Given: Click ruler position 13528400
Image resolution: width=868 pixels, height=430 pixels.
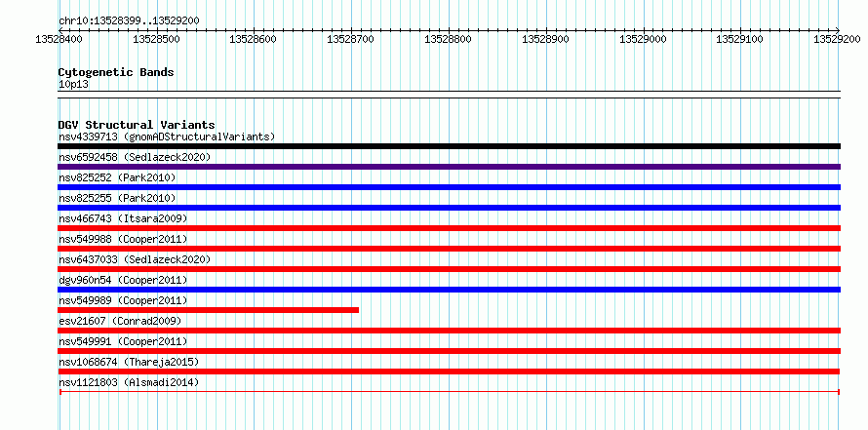Looking at the screenshot, I should (x=59, y=39).
